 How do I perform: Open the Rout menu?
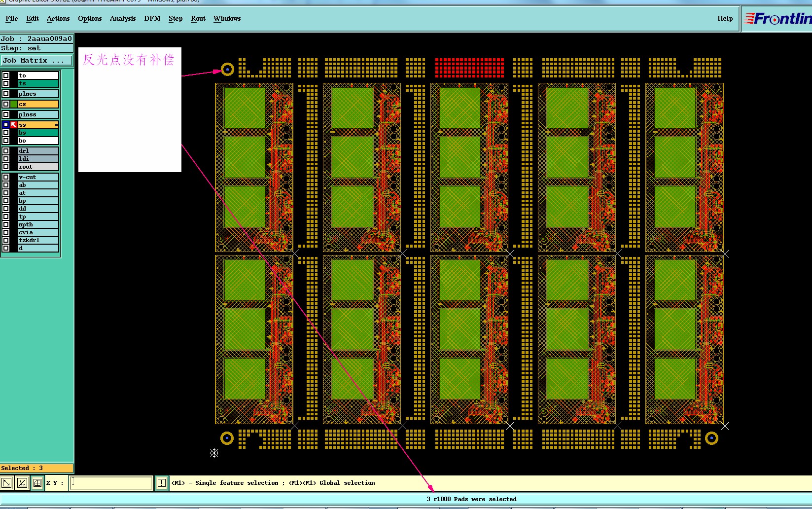(x=198, y=18)
